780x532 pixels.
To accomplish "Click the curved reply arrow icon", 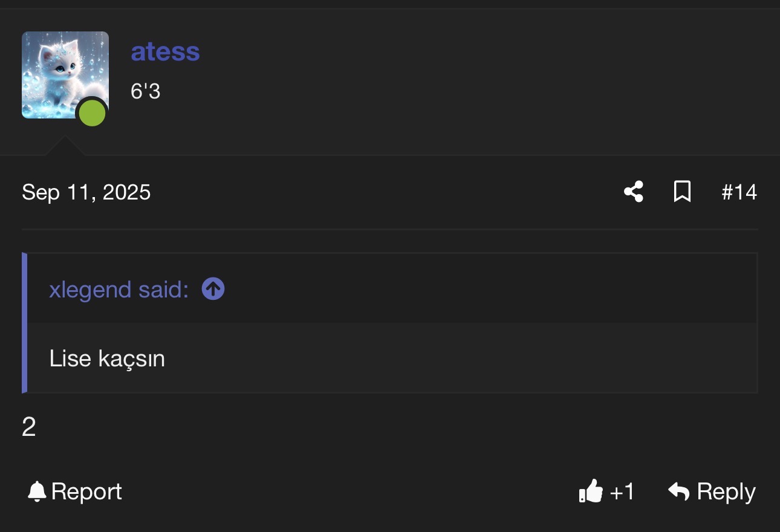I will click(x=679, y=491).
